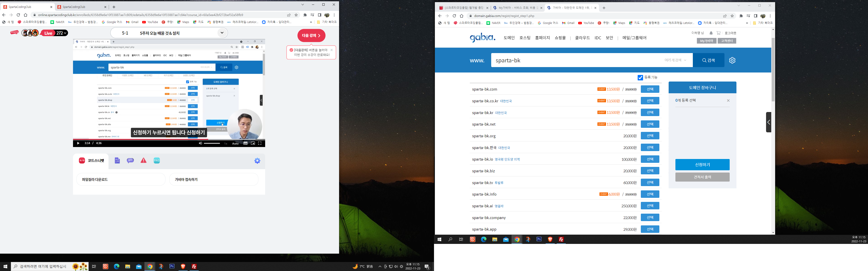Open the 가비아 접속하기 snippet

(214, 180)
